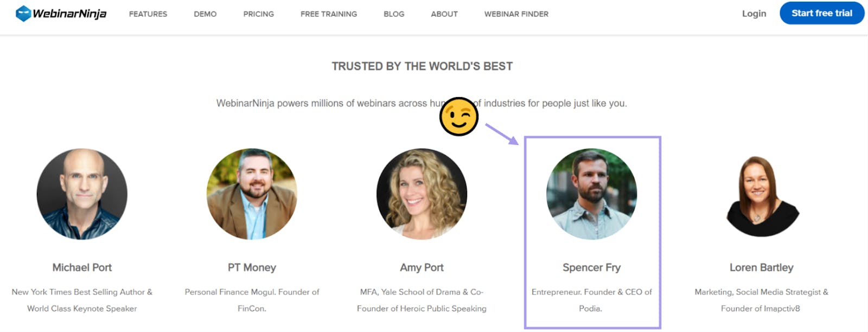868x332 pixels.
Task: Click the purple arrow pointing at Spencer Fry
Action: (x=502, y=134)
